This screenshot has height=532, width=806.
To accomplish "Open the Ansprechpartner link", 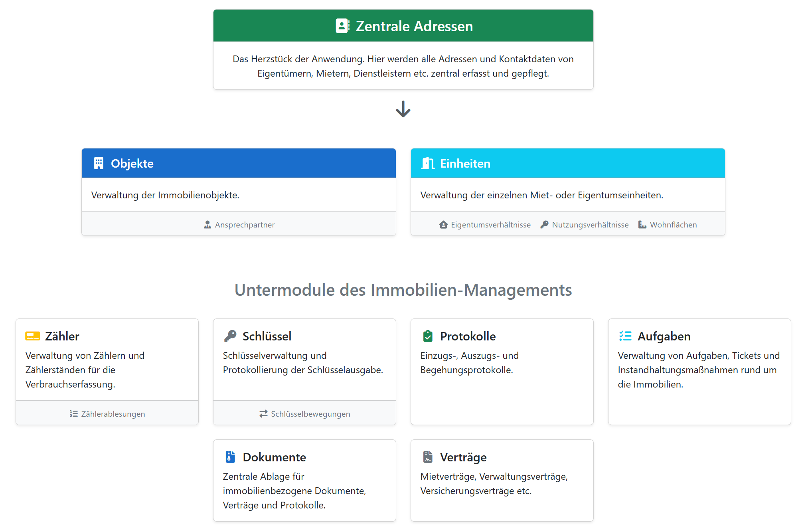I will click(244, 225).
